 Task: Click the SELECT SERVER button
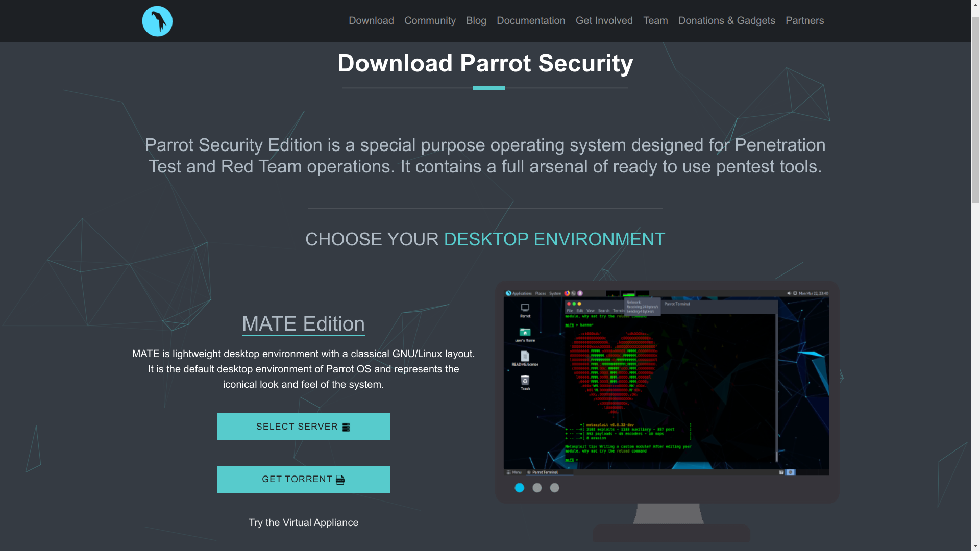pos(303,426)
